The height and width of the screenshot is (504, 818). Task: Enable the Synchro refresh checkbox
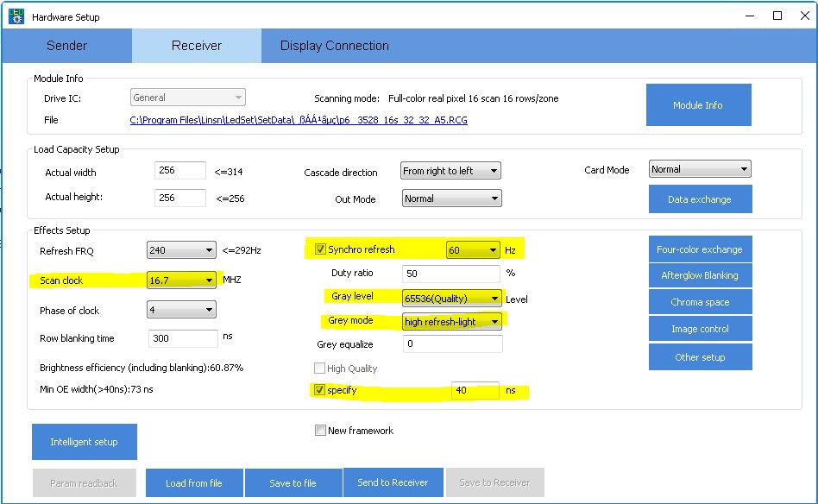coord(320,250)
